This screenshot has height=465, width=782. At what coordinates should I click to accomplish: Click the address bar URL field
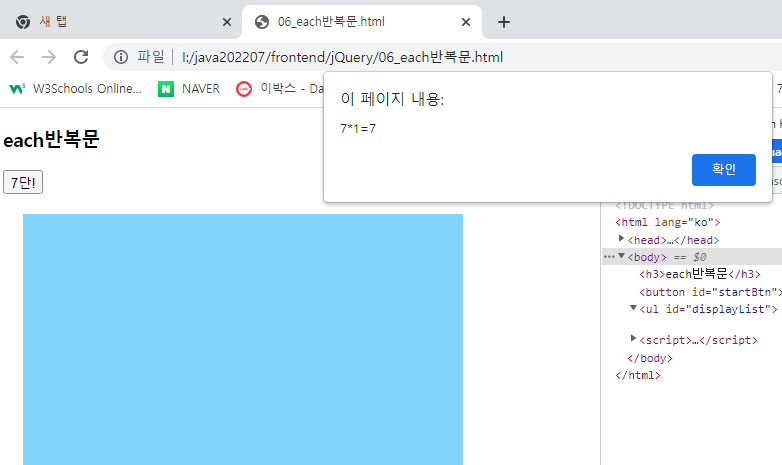coord(342,57)
